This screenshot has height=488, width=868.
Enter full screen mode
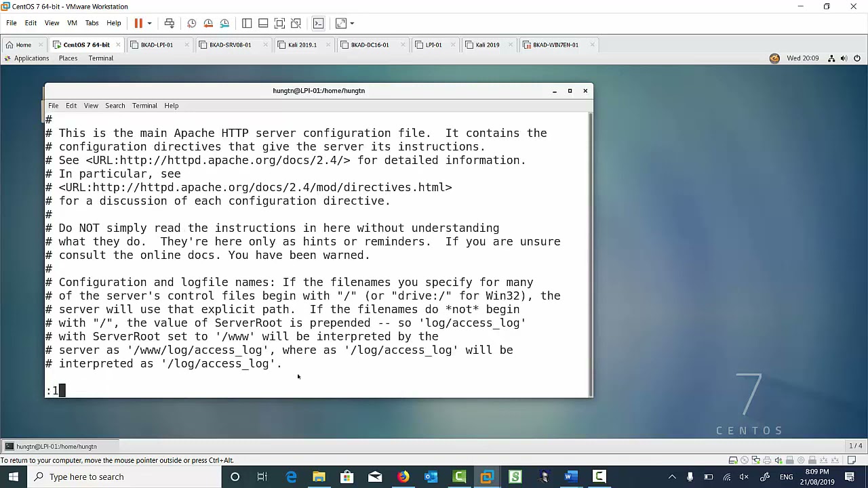[x=279, y=23]
